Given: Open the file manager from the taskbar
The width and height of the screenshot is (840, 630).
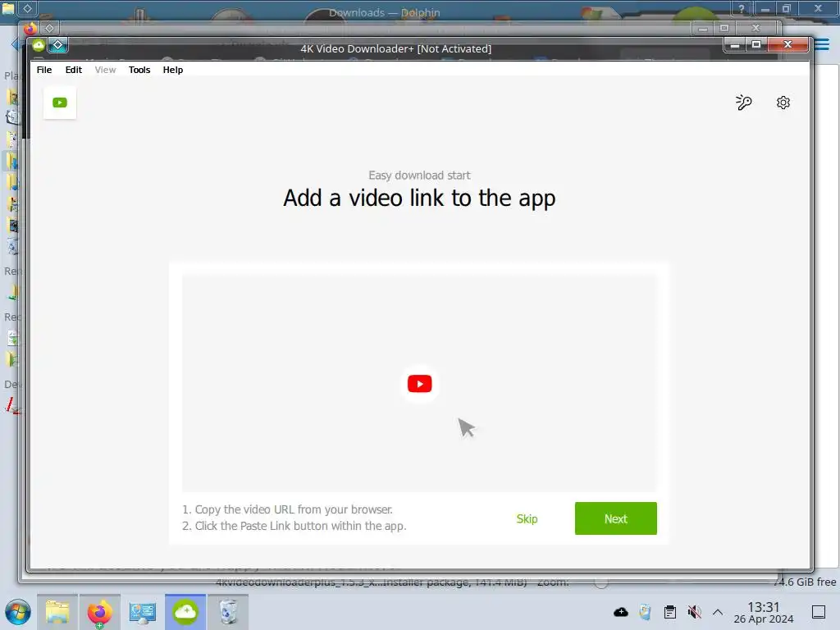Looking at the screenshot, I should [x=57, y=612].
